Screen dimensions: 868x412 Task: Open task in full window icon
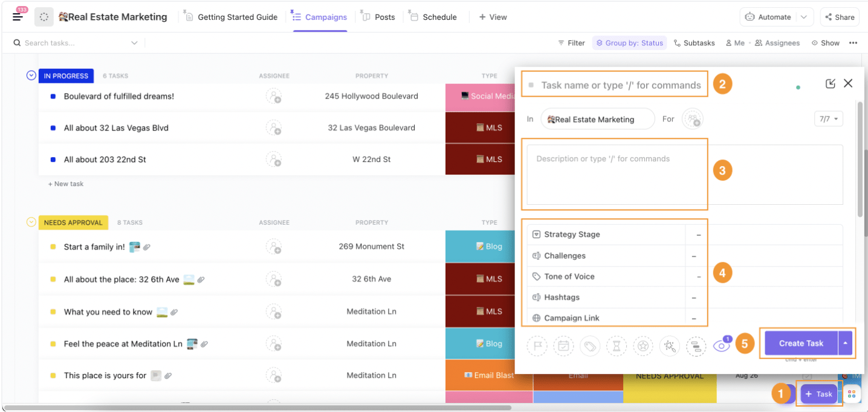(831, 83)
